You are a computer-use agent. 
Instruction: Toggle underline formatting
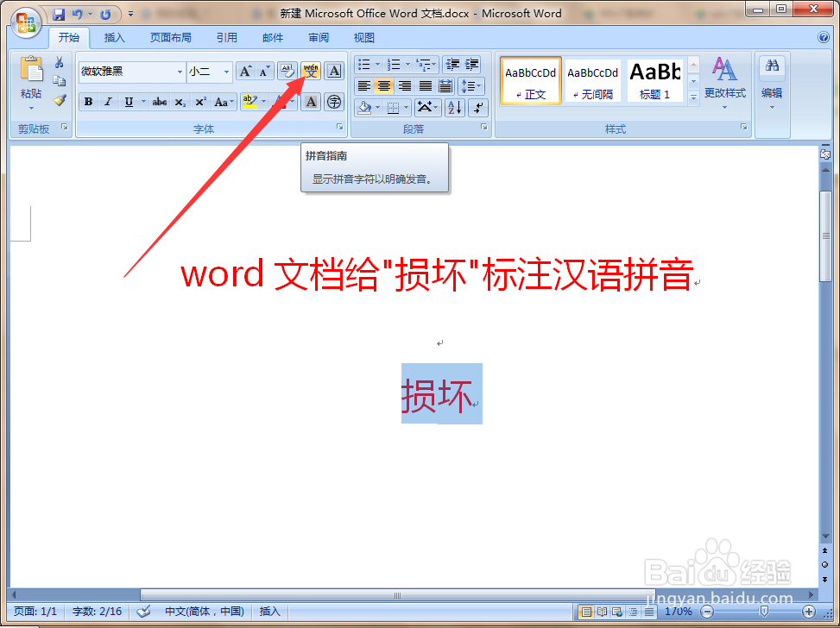pyautogui.click(x=129, y=102)
